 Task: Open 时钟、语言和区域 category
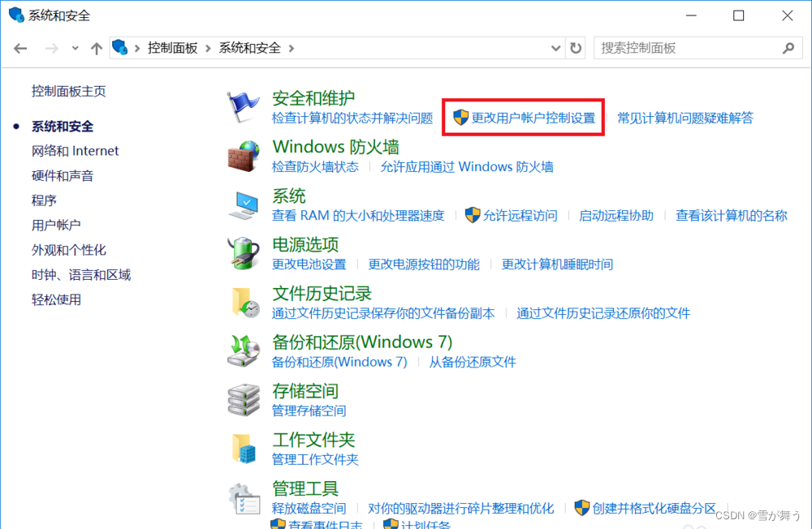(x=80, y=275)
